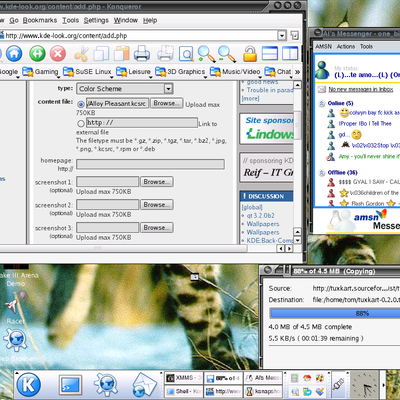Viewport: 400px width, 400px height.
Task: Launch Konqueror web browser from the panel
Action: point(106,384)
